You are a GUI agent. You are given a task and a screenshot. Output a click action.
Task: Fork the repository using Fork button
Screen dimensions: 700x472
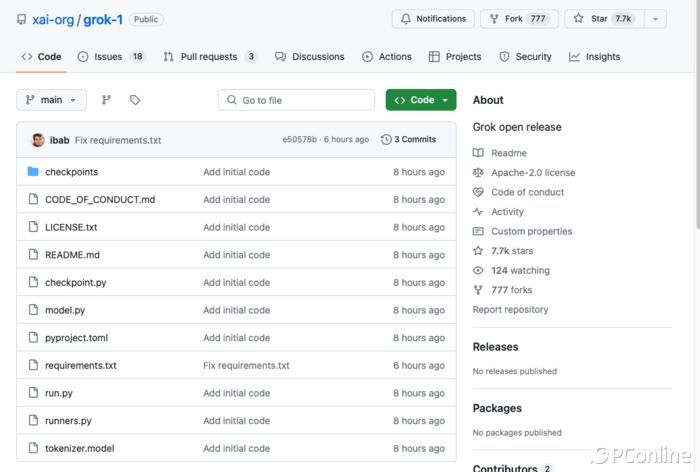coord(519,19)
